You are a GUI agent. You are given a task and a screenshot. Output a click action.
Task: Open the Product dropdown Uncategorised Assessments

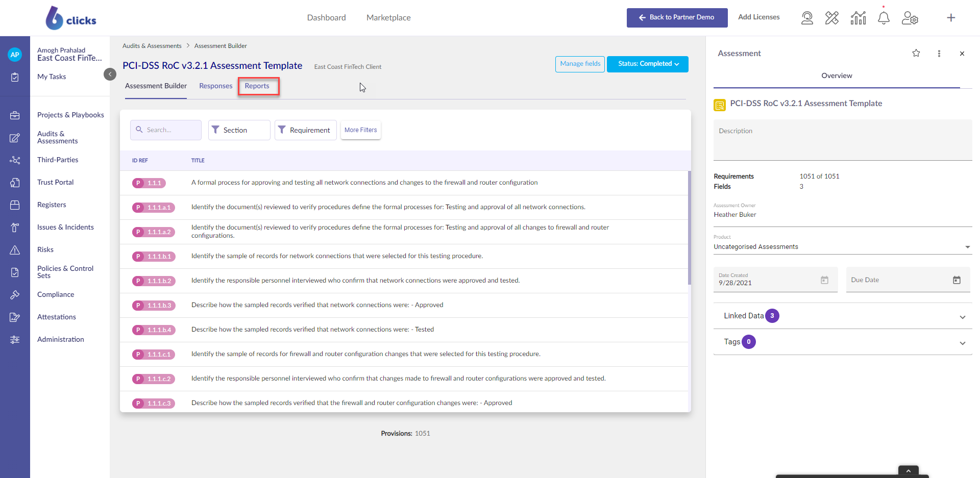click(842, 247)
